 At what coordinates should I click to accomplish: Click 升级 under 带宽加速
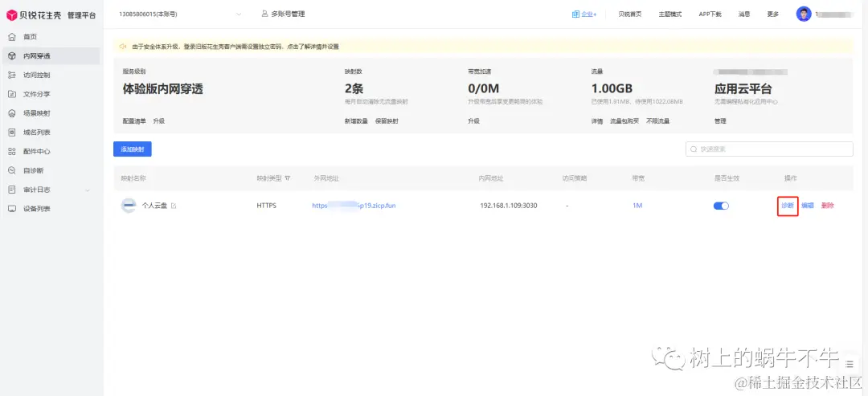coord(474,120)
